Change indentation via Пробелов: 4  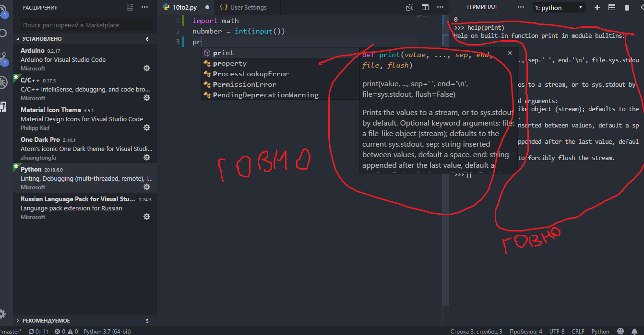pos(526,331)
